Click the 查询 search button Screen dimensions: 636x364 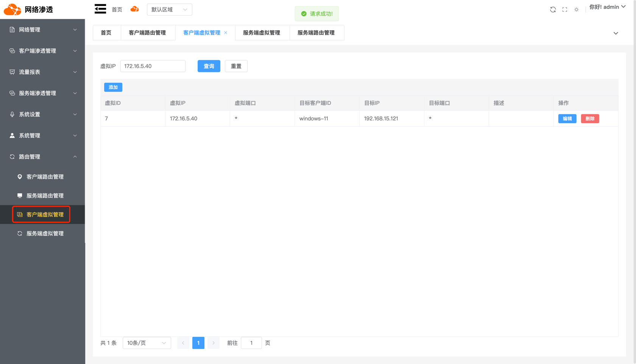click(209, 66)
